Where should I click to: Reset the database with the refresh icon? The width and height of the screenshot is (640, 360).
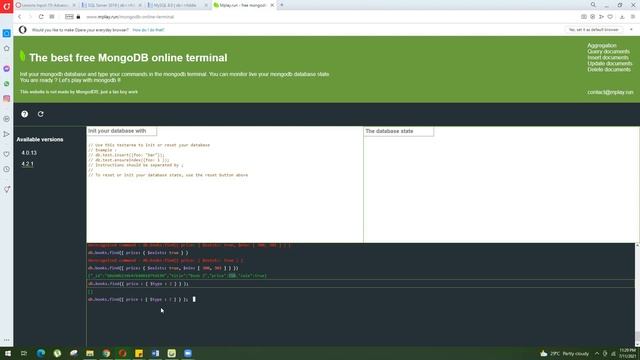(x=40, y=114)
